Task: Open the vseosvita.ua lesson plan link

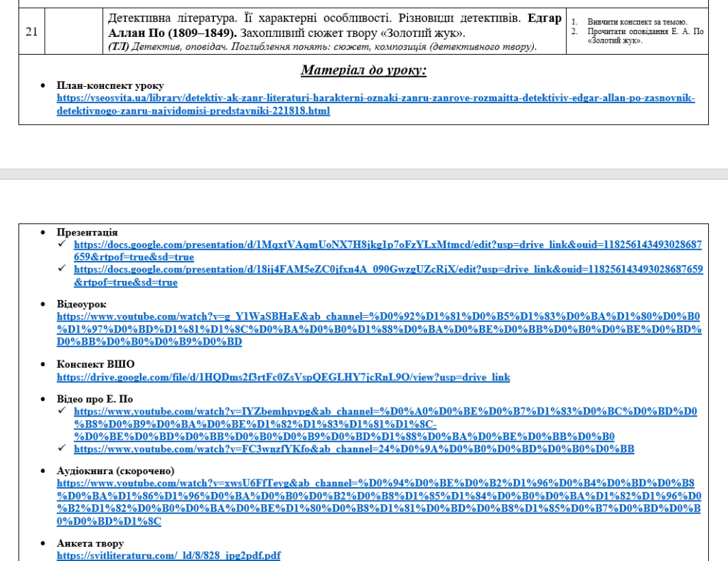Action: [x=375, y=98]
